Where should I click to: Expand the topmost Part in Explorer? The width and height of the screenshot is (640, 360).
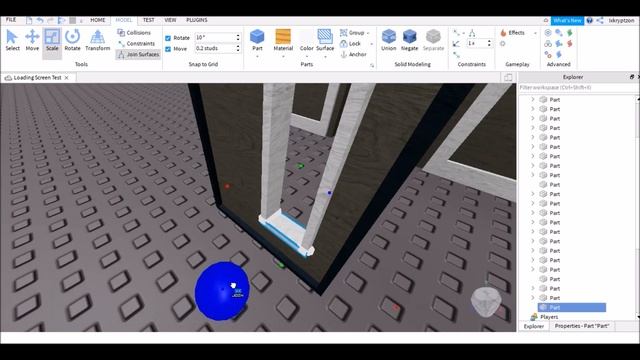(532, 99)
